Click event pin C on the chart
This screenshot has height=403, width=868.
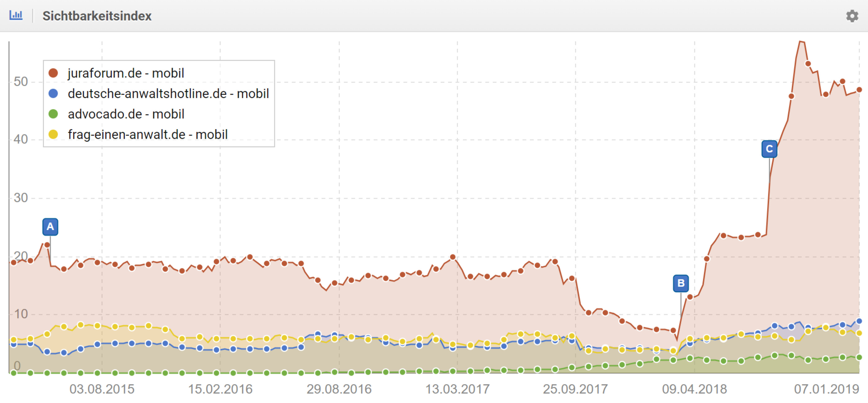(769, 149)
